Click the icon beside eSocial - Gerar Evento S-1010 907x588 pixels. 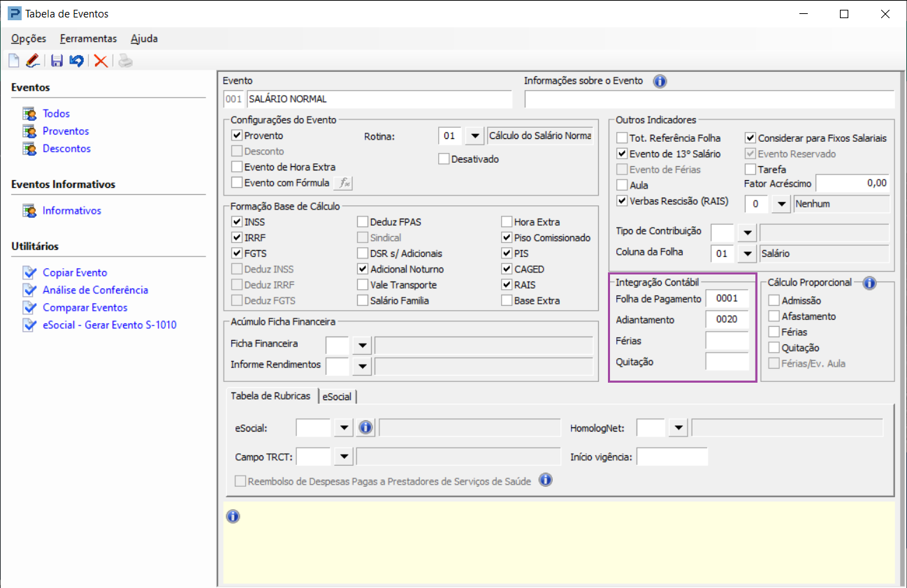(x=29, y=324)
